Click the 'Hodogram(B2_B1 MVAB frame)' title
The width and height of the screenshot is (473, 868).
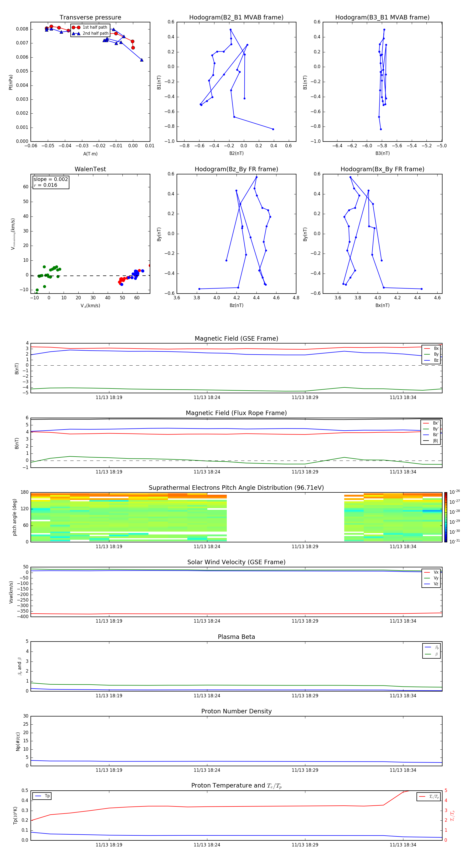236,18
